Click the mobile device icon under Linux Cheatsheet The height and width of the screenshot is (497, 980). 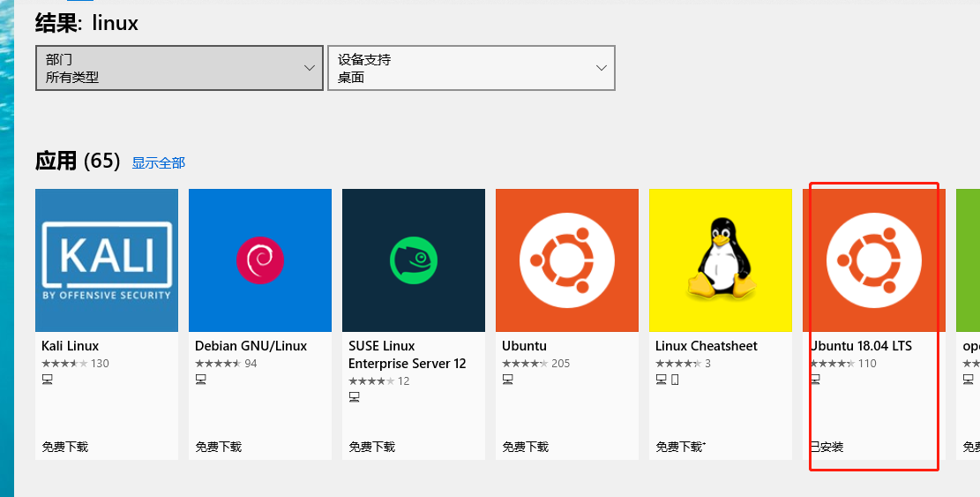(x=675, y=380)
